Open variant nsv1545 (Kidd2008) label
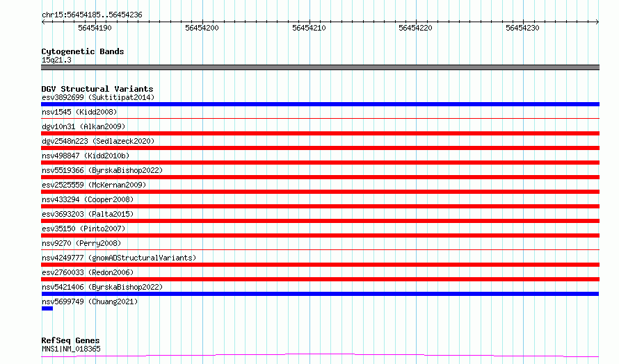The width and height of the screenshot is (619, 364). click(x=79, y=112)
